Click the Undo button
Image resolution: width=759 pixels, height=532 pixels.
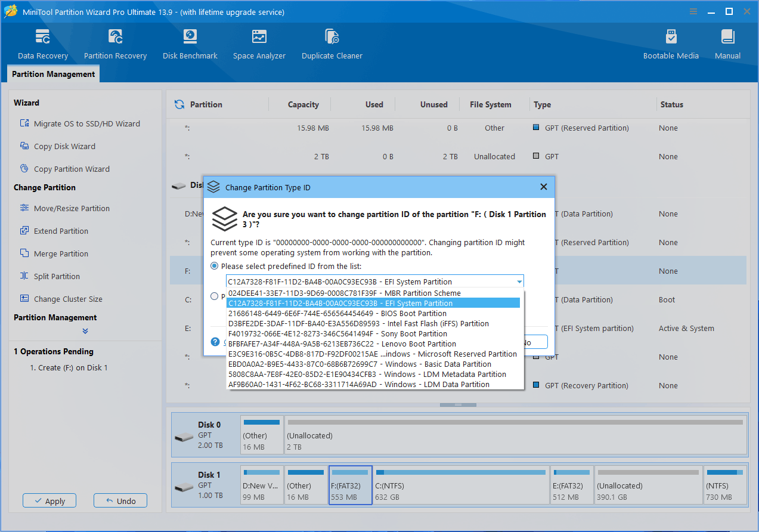click(x=120, y=501)
